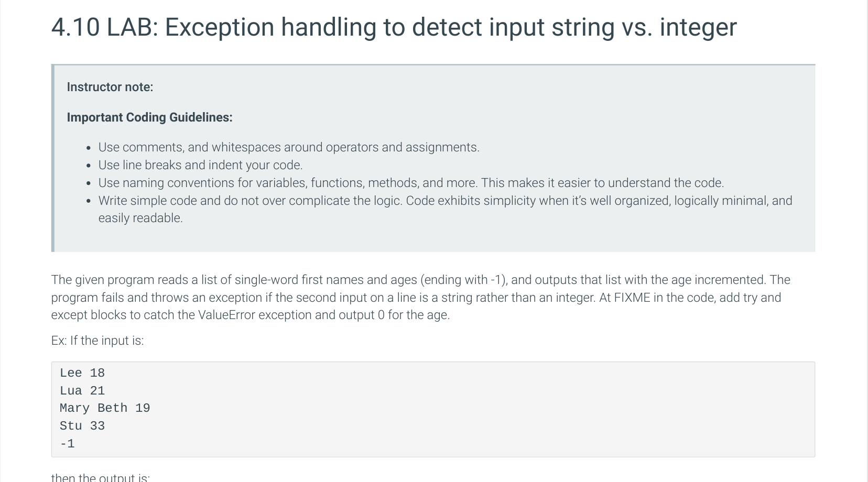Click the bullet marker beside Use line breaks

click(x=89, y=166)
